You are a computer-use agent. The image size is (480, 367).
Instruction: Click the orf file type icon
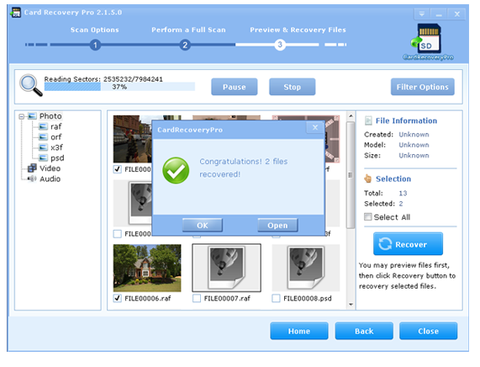pos(43,137)
